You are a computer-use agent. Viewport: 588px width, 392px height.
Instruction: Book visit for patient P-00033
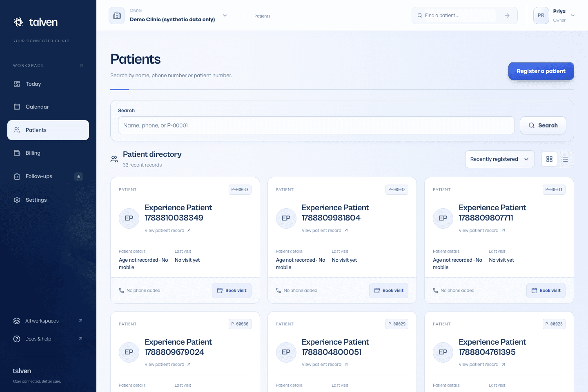click(x=232, y=290)
